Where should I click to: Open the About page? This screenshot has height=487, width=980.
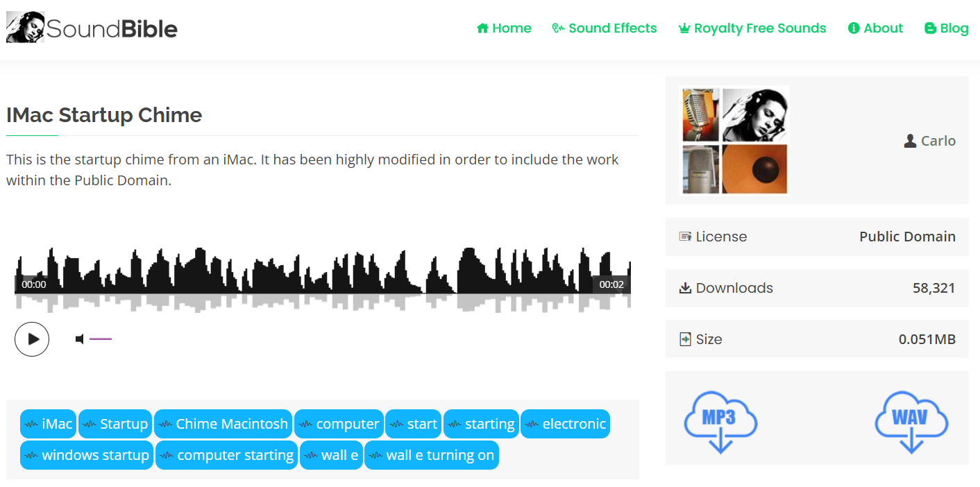tap(876, 28)
